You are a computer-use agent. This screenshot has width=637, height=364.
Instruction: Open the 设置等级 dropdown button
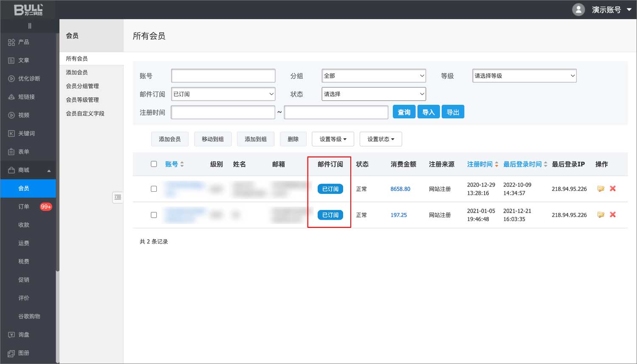click(333, 139)
